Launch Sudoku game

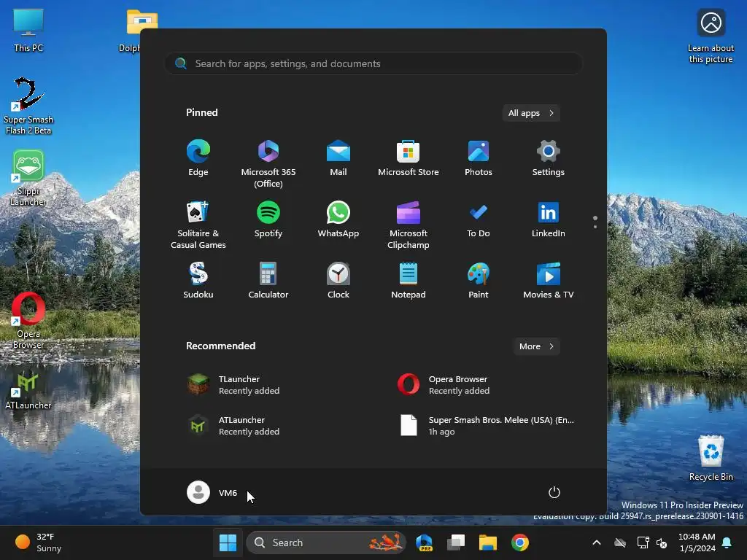click(198, 281)
